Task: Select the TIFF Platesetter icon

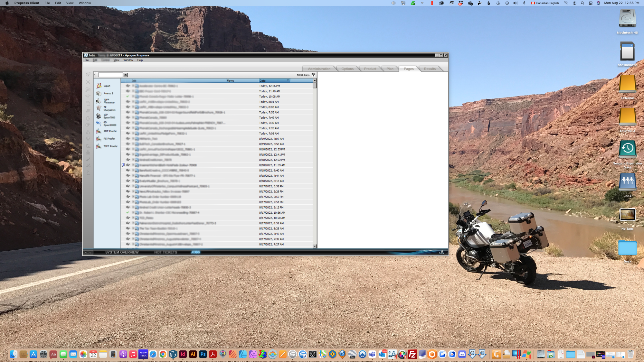Action: pos(99,101)
